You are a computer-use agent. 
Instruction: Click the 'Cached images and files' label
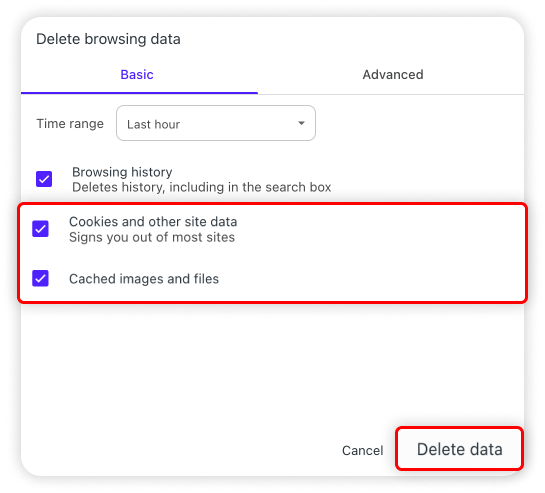click(144, 279)
